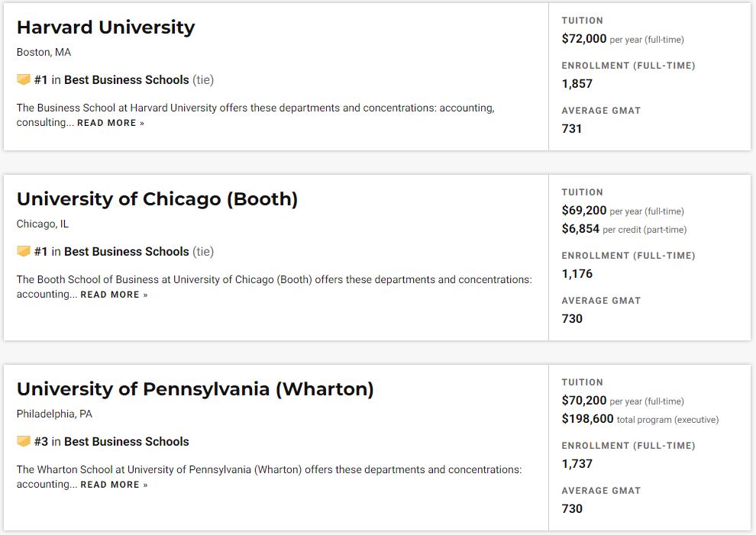Click Wharton's full-time enrollment value 1,737
756x535 pixels.
tap(577, 464)
